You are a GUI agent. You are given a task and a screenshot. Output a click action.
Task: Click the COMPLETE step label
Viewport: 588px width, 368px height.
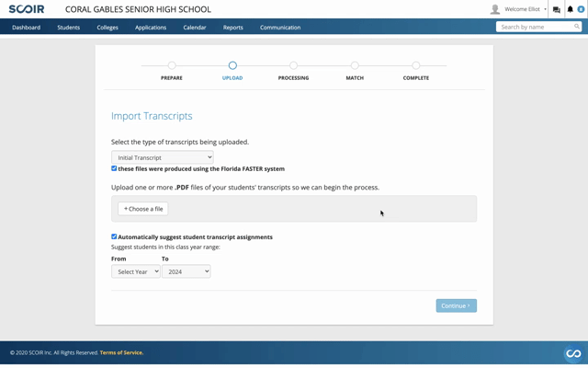click(416, 77)
